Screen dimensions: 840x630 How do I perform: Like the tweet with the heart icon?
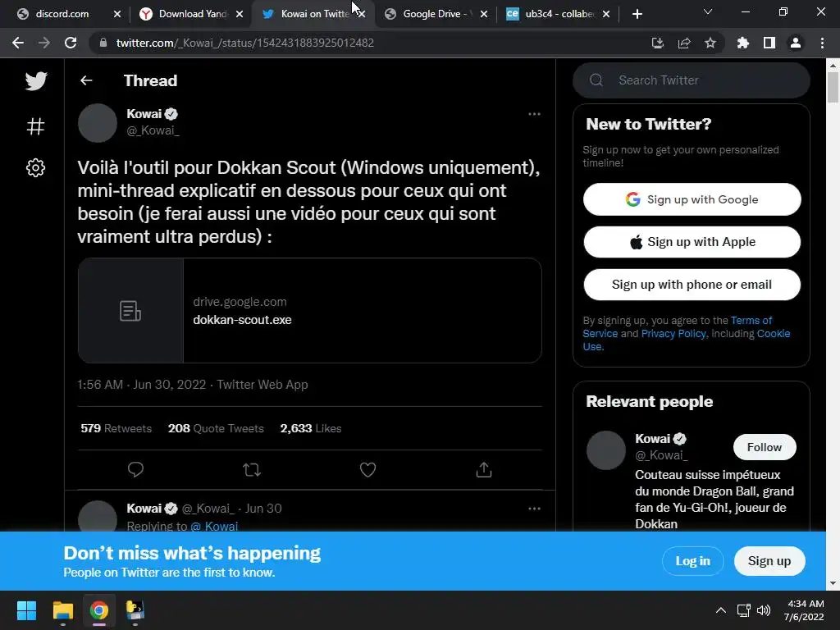[367, 469]
